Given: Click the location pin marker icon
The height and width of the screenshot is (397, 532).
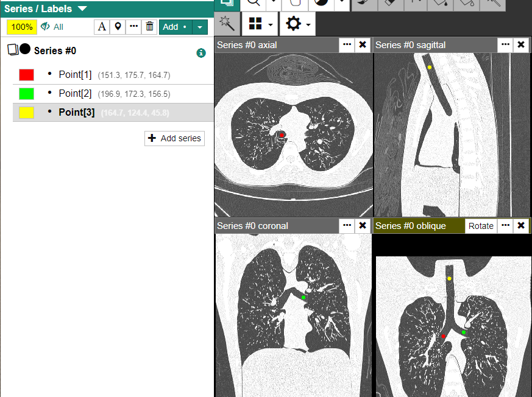Looking at the screenshot, I should tap(118, 27).
